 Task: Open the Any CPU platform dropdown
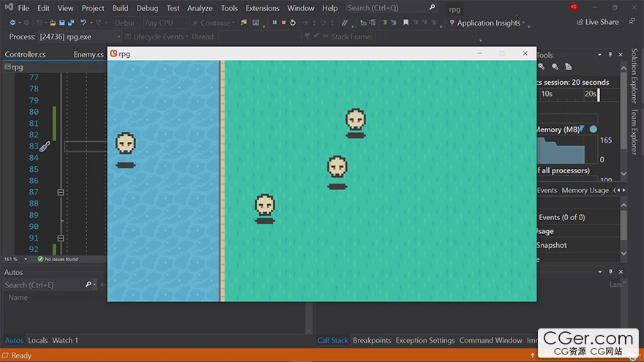point(164,23)
